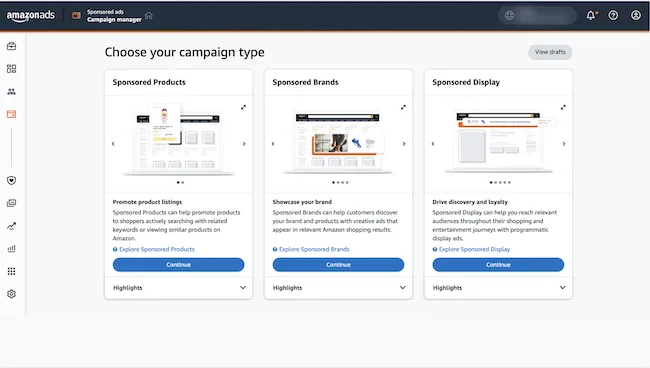
Task: Click the View drafts button
Action: pyautogui.click(x=550, y=52)
